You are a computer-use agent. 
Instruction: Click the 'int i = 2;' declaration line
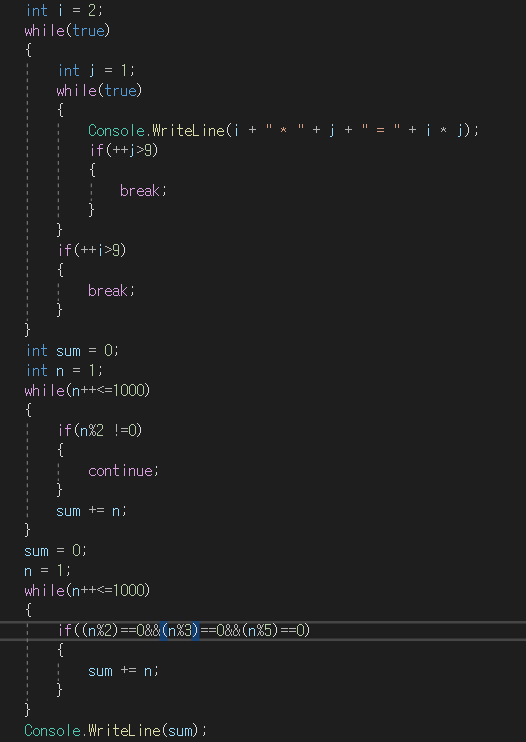pos(64,10)
